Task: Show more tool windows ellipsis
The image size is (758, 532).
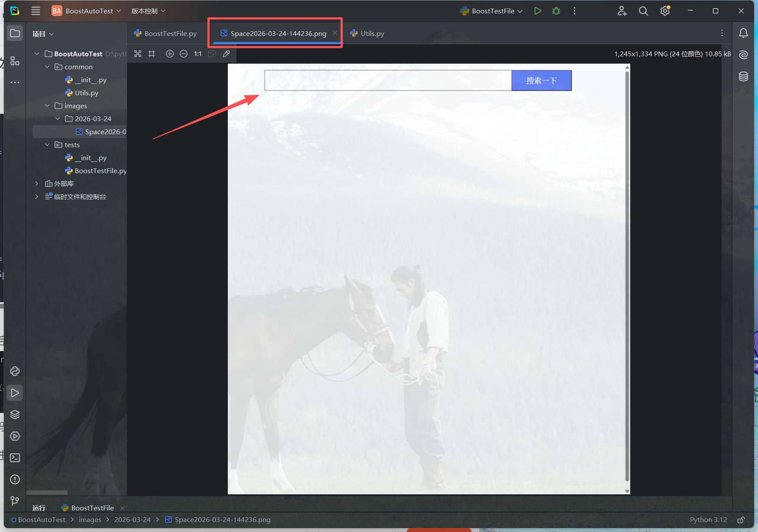Action: pyautogui.click(x=15, y=82)
